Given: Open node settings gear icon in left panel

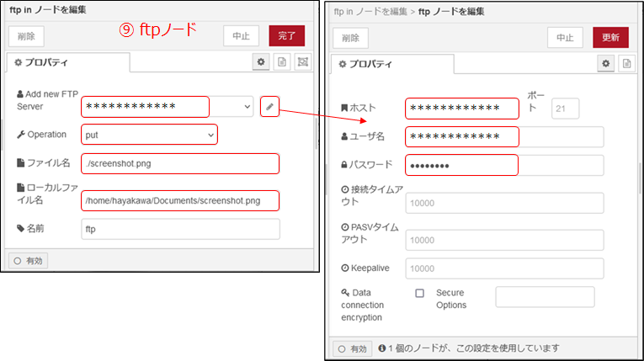Looking at the screenshot, I should click(261, 62).
